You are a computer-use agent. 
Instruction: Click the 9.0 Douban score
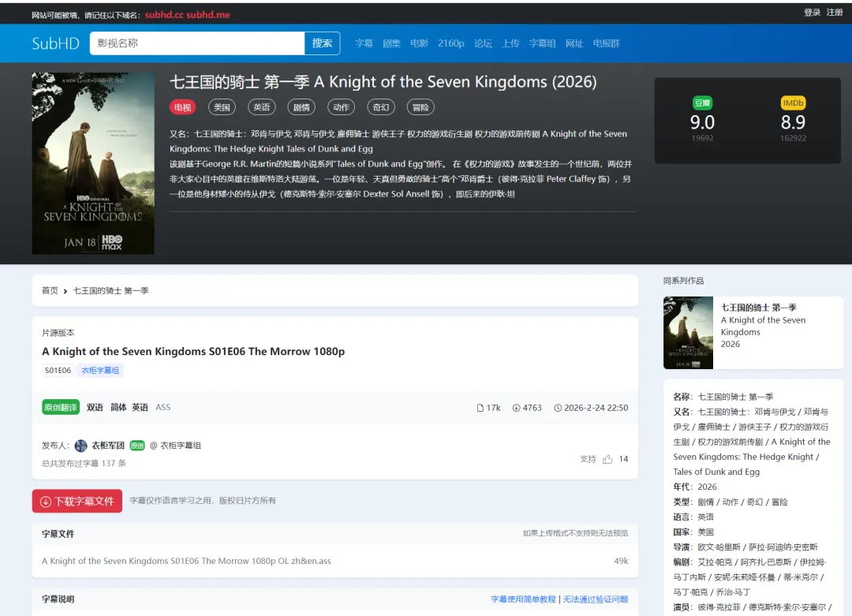(x=702, y=123)
